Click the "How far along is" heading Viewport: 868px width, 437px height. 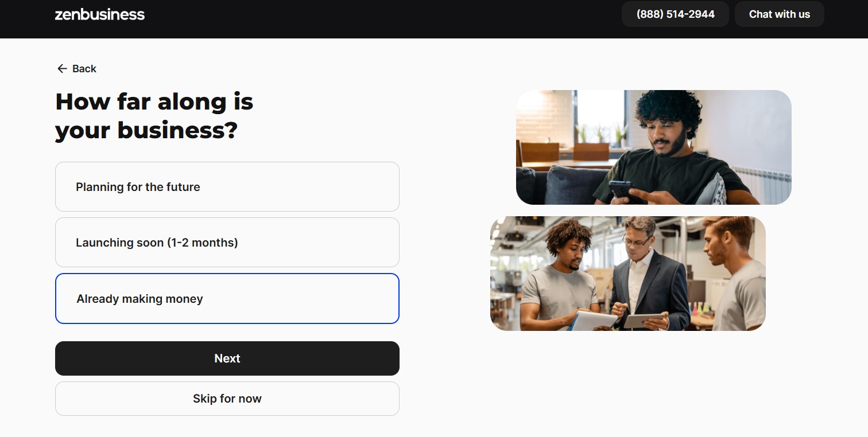click(x=154, y=102)
